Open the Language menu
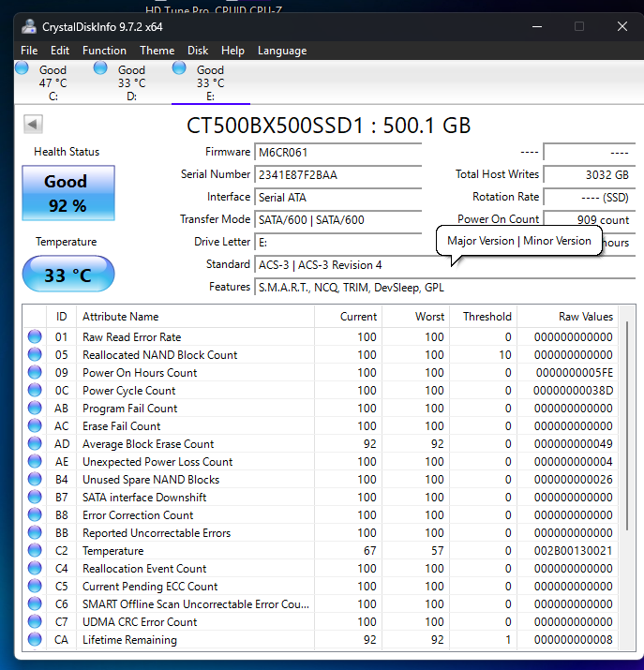Viewport: 644px width, 670px height. tap(282, 51)
